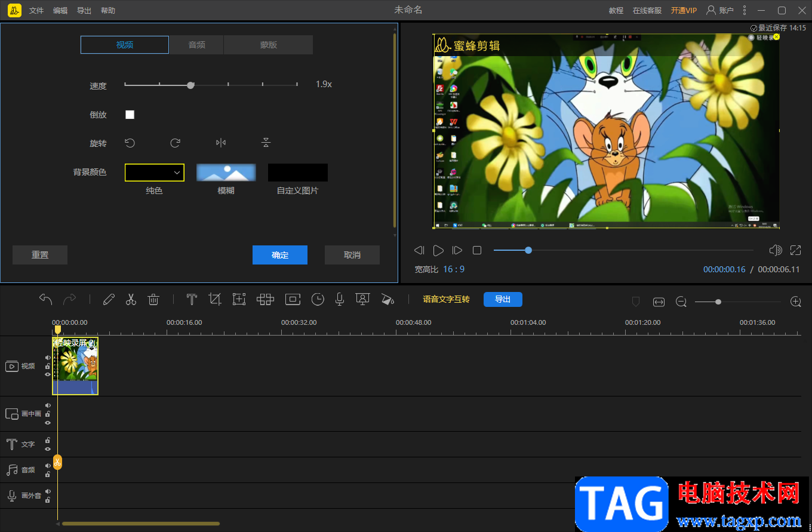
Task: Open the screen recording tool
Action: [362, 300]
